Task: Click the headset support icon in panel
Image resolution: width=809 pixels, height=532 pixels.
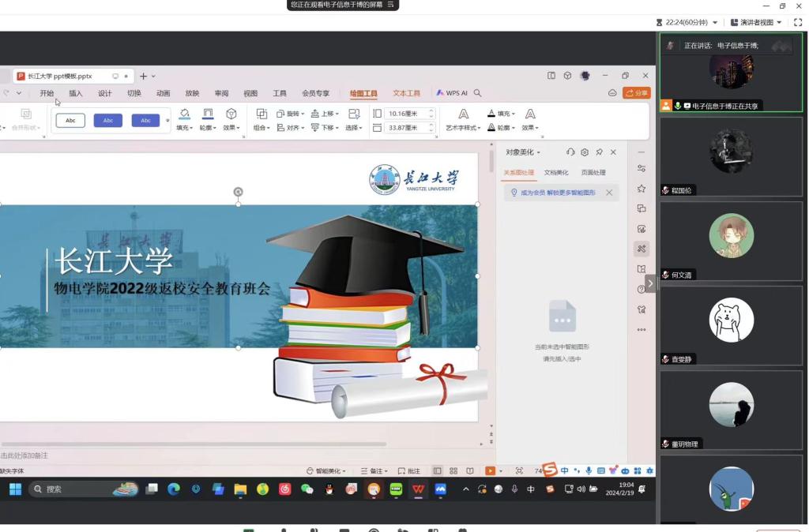Action: [x=570, y=152]
